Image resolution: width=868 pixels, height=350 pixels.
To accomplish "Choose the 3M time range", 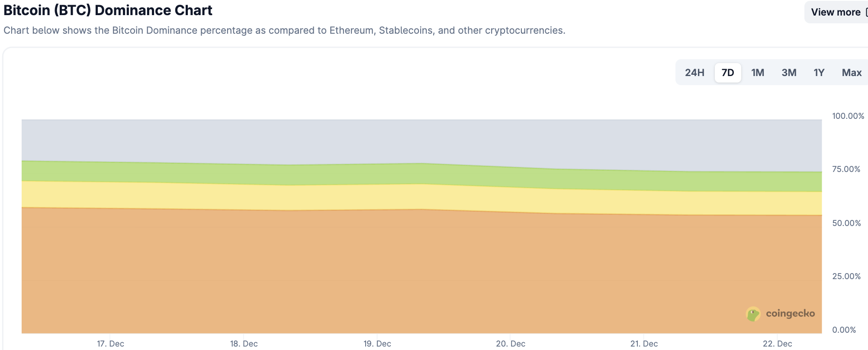I will click(x=789, y=73).
